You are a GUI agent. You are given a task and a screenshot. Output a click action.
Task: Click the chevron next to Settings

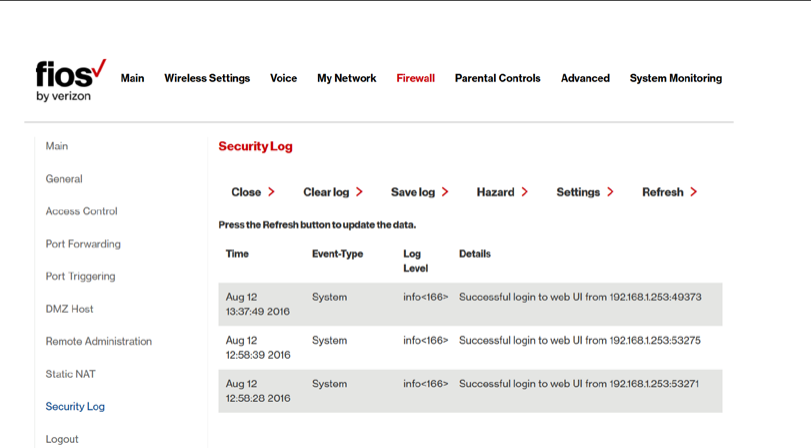610,192
